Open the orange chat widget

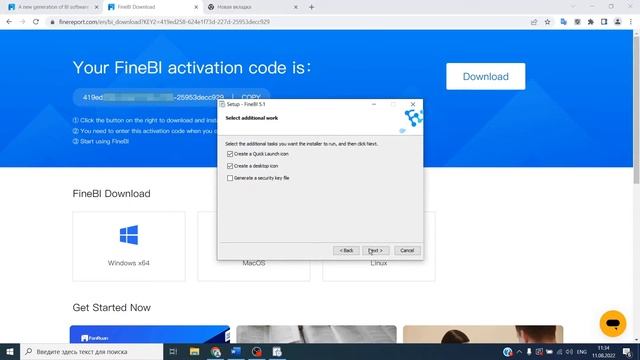coord(613,323)
